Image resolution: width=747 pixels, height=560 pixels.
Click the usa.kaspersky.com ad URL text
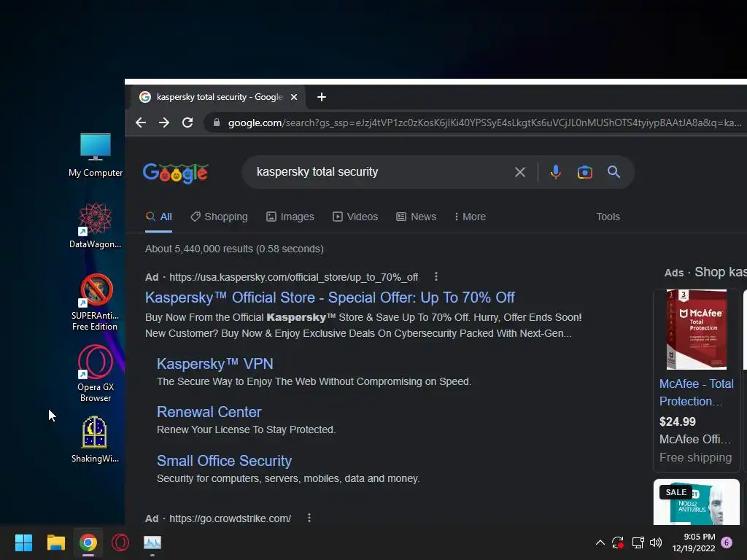pos(293,277)
